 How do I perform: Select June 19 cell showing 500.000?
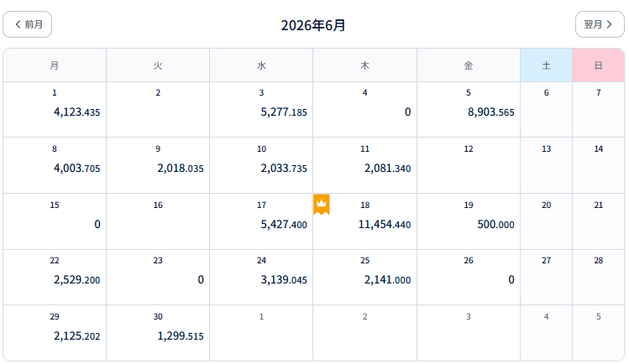pyautogui.click(x=469, y=221)
